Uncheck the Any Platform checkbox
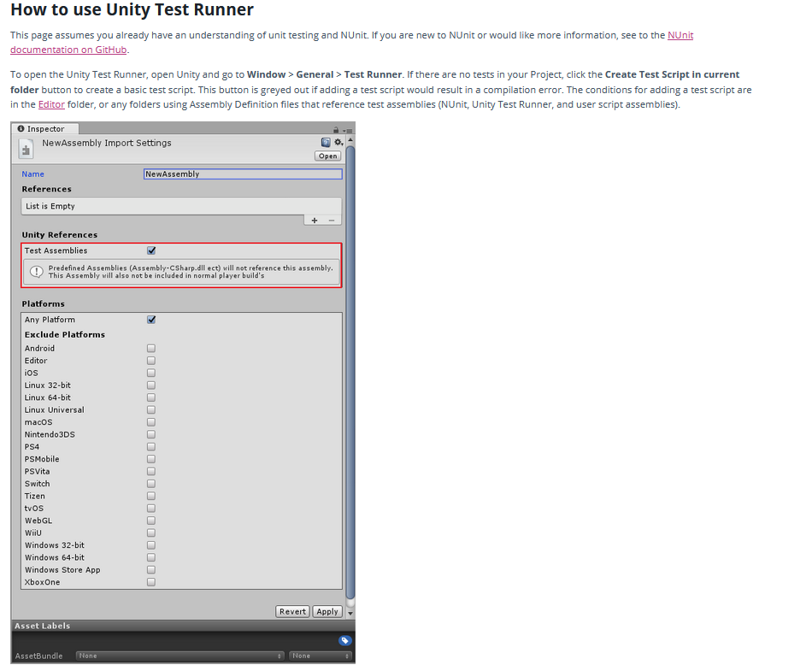 151,319
